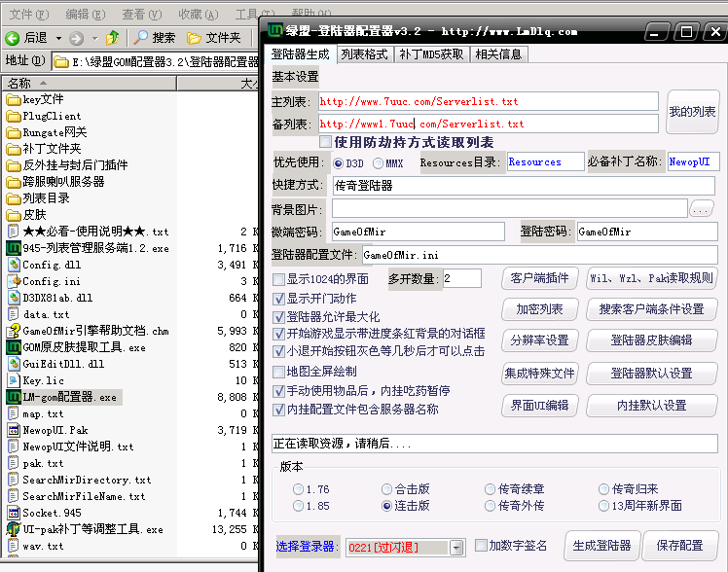Click the Back arrow icon in Explorer
The height and width of the screenshot is (572, 728).
coord(13,38)
